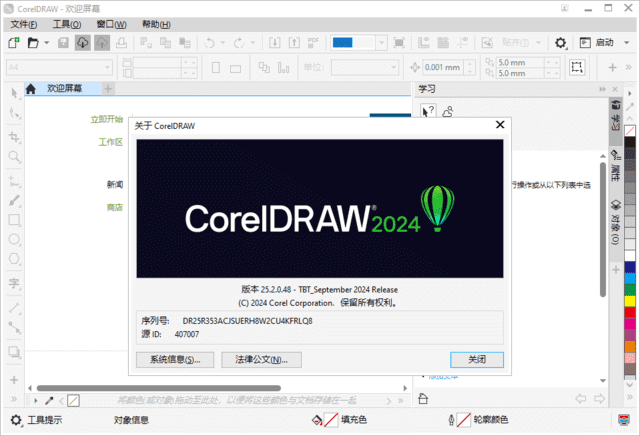Click the 商店 link
Image resolution: width=640 pixels, height=436 pixels.
click(x=115, y=207)
